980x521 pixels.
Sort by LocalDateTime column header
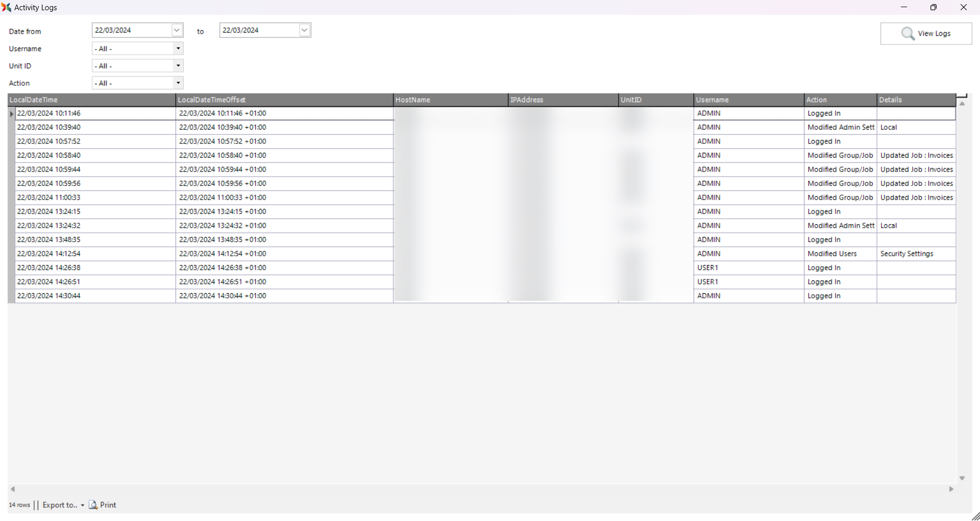pos(92,100)
